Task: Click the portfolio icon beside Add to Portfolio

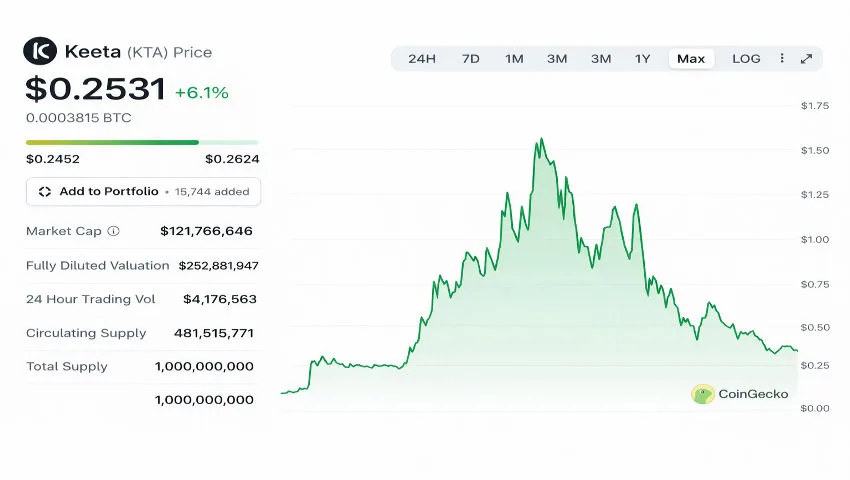Action: (45, 191)
